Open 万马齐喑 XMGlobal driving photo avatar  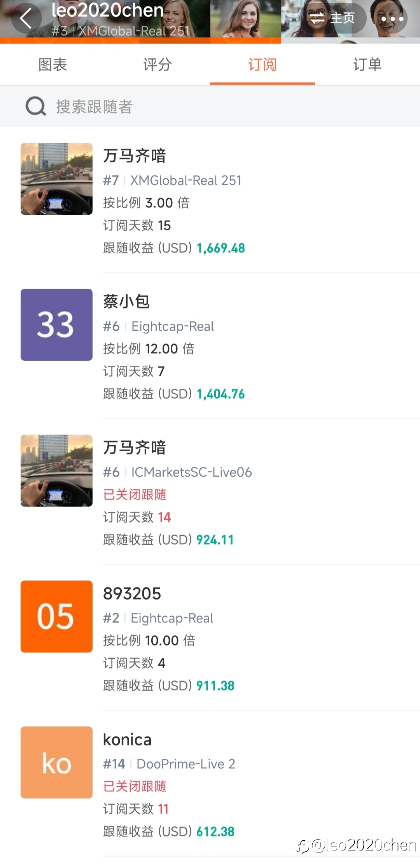click(x=56, y=179)
